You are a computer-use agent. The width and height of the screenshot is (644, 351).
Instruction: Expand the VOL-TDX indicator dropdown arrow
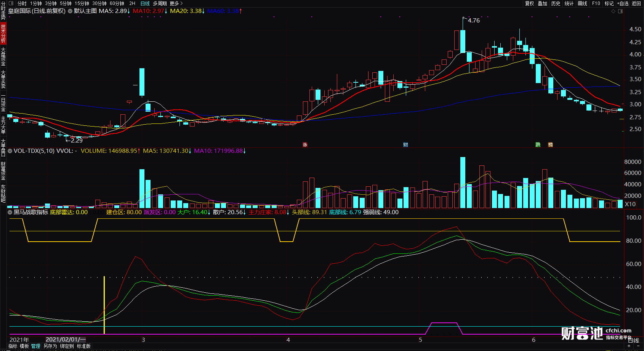click(10, 151)
